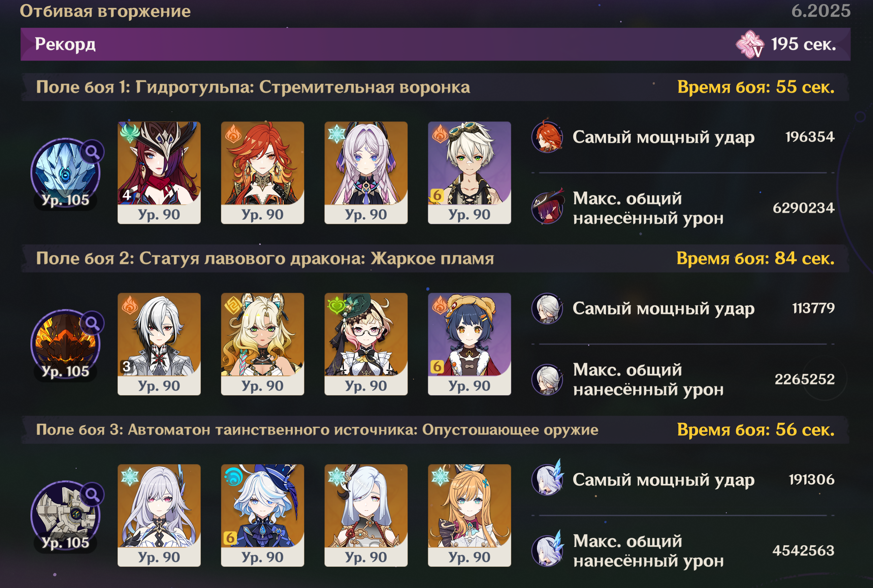Image resolution: width=873 pixels, height=588 pixels.
Task: Select the Cryo pink-braided character card
Action: [366, 172]
